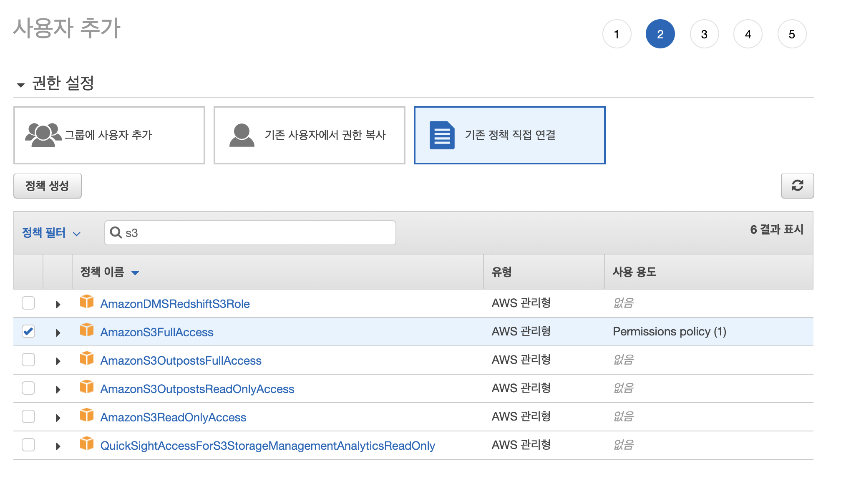Click the blue policy document icon
Screen dimensions: 841x504
[x=442, y=135]
